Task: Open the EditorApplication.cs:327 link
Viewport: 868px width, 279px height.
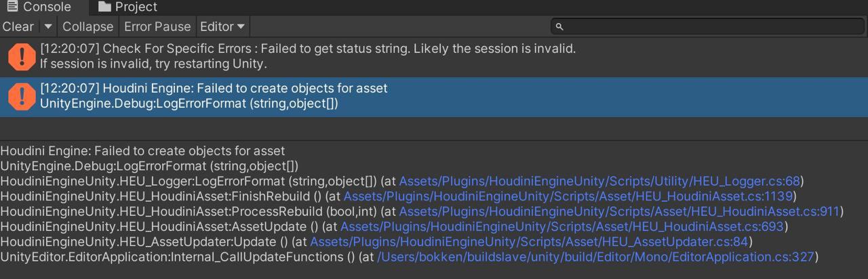Action: coord(597,257)
